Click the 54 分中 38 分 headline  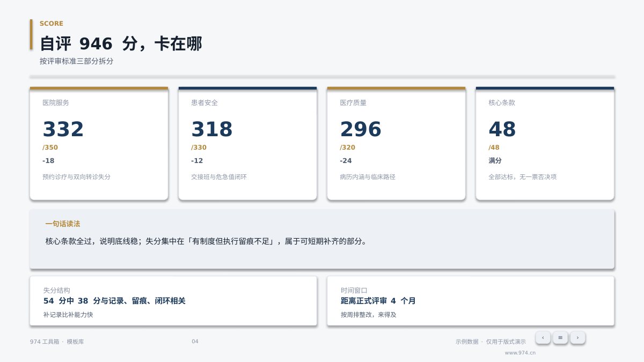pos(114,301)
